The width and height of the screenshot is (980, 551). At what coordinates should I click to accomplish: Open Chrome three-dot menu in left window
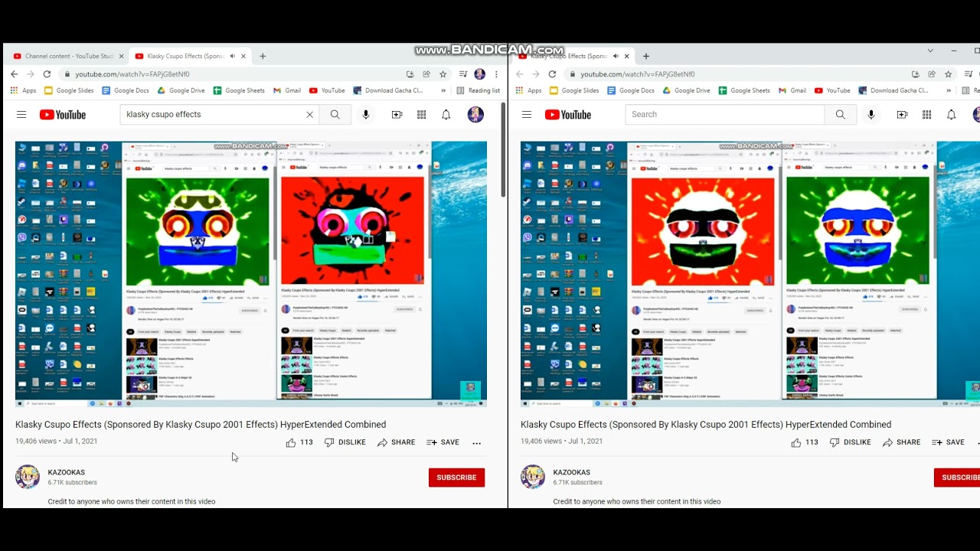pos(496,74)
